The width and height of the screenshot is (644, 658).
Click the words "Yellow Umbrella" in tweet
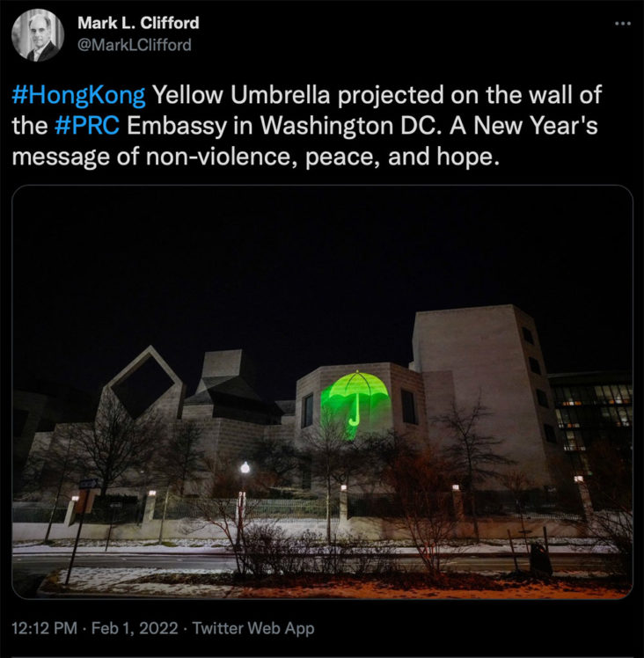point(241,95)
